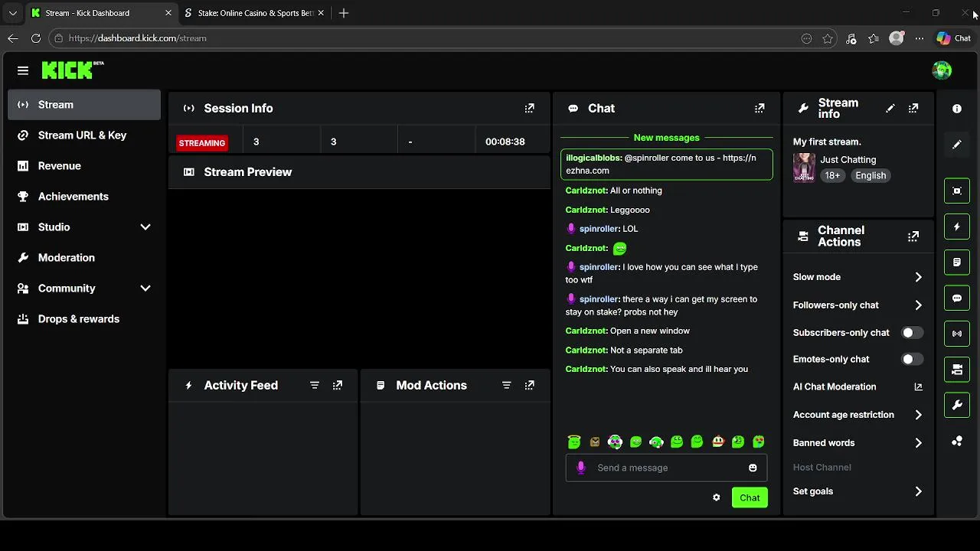Bookmark page with the star icon
This screenshot has width=980, height=551.
pos(828,38)
